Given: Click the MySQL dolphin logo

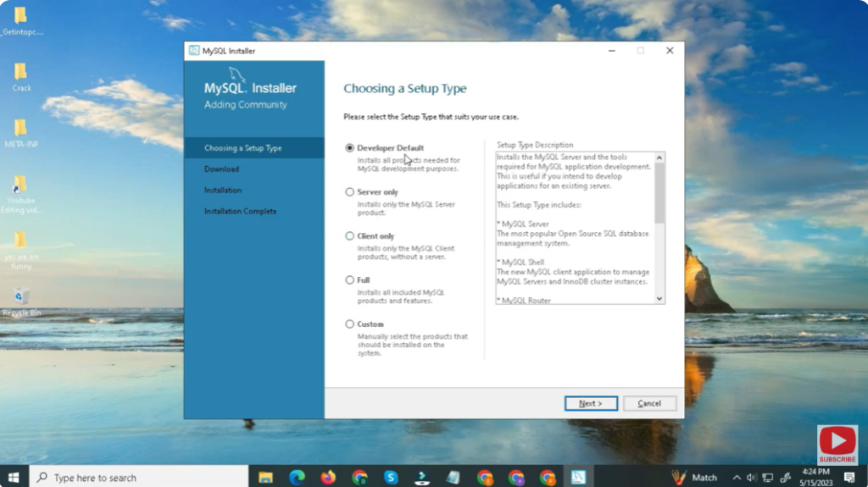Looking at the screenshot, I should click(237, 75).
